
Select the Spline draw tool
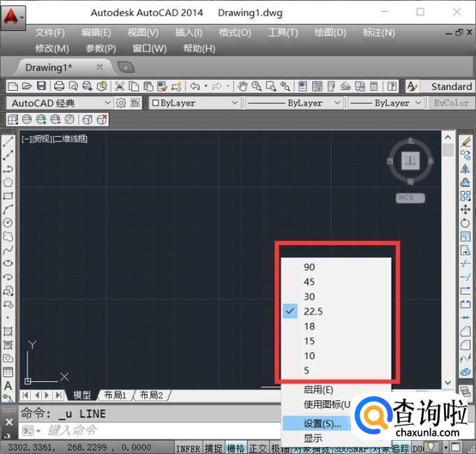pyautogui.click(x=8, y=250)
